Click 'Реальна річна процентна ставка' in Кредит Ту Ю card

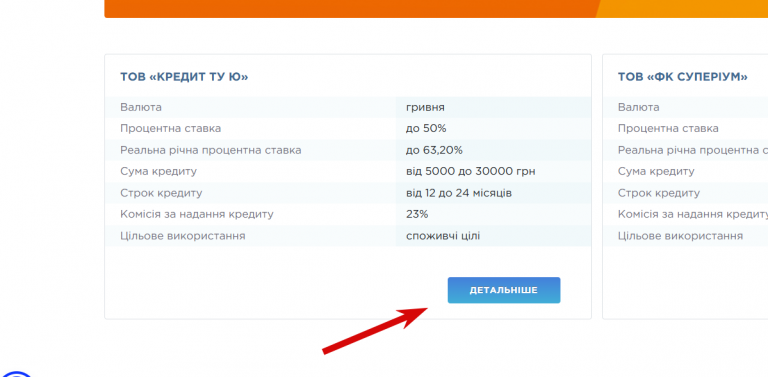(x=211, y=150)
